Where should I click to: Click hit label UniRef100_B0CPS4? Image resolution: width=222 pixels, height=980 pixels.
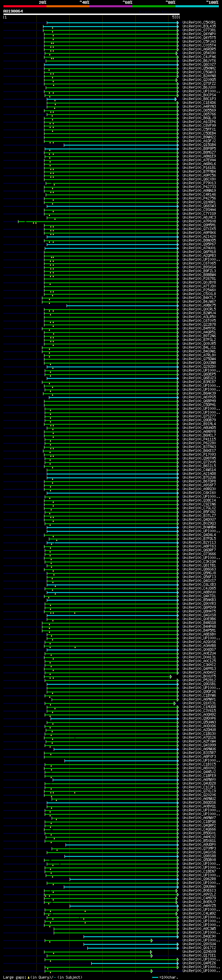coord(199,95)
